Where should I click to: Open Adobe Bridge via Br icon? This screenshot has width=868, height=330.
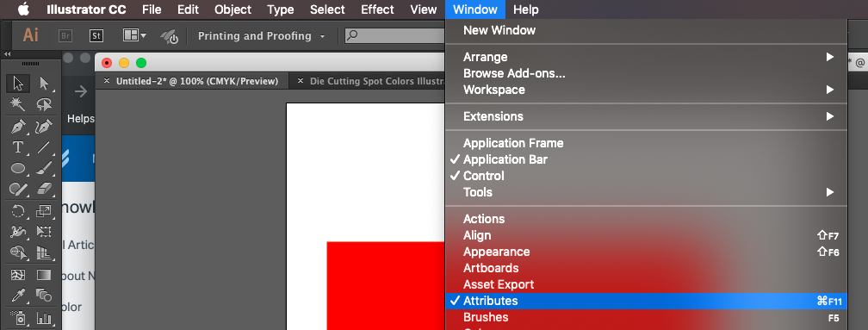[x=65, y=36]
